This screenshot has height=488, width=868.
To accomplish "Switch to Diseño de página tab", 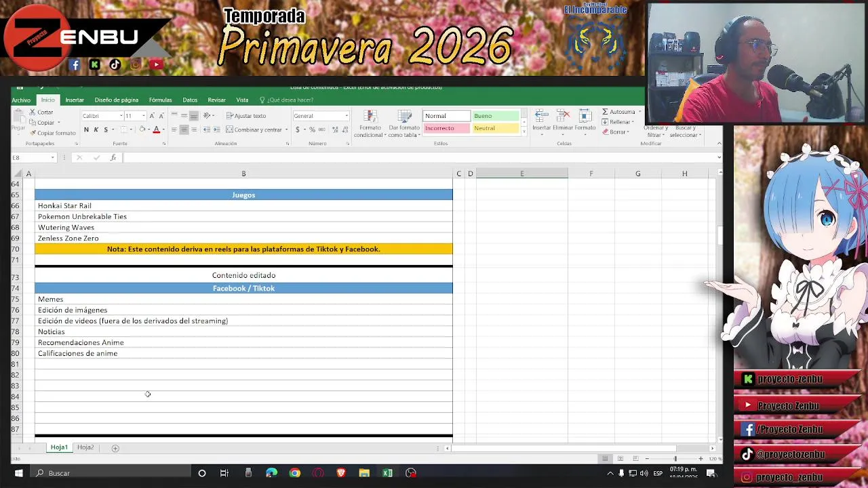I will tap(117, 100).
